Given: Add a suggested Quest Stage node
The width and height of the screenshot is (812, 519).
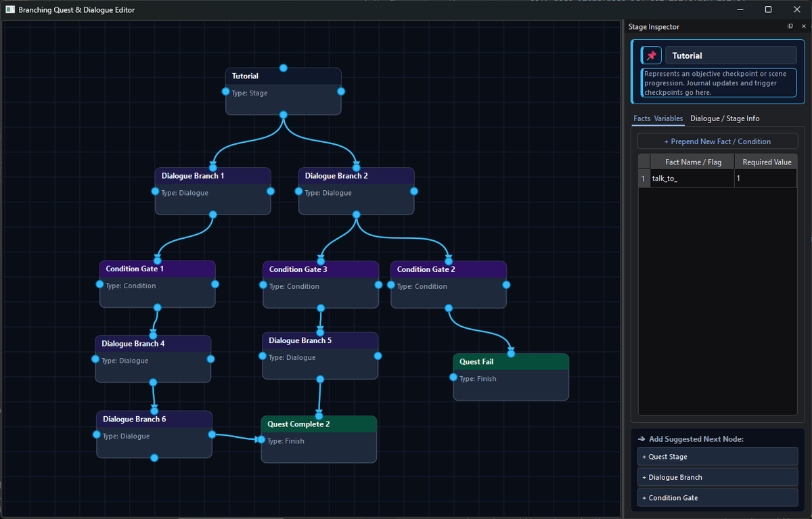Looking at the screenshot, I should click(x=717, y=457).
